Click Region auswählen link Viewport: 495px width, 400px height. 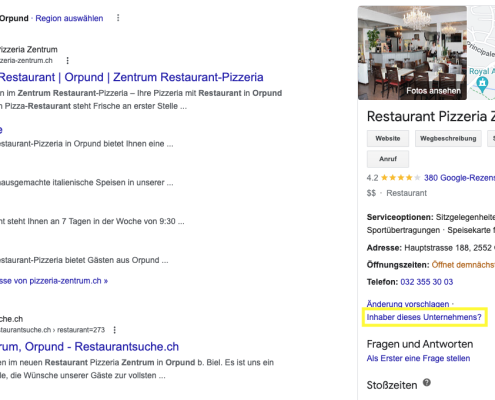69,18
